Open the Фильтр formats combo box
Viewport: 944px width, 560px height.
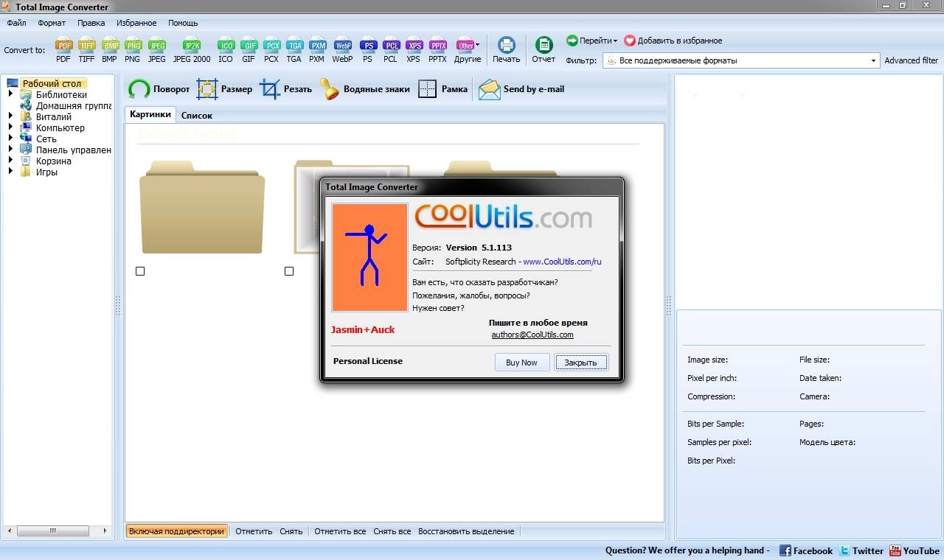pyautogui.click(x=741, y=60)
